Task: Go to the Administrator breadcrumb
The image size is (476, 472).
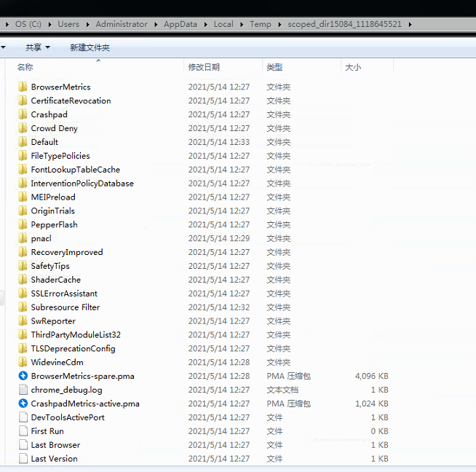Action: click(122, 24)
